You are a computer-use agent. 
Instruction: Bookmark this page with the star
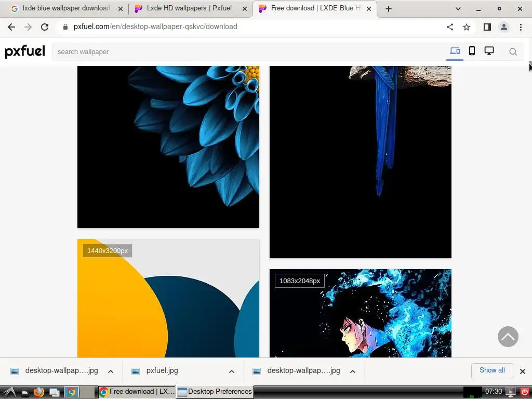pos(467,27)
